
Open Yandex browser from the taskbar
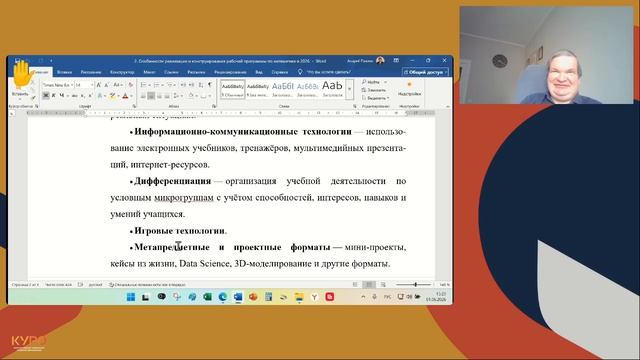coord(314,297)
